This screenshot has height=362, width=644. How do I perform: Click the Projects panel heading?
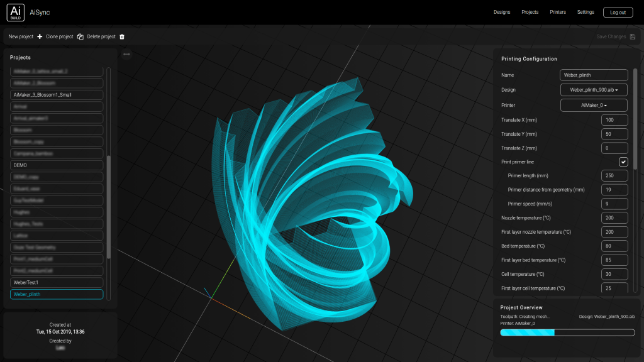click(20, 57)
